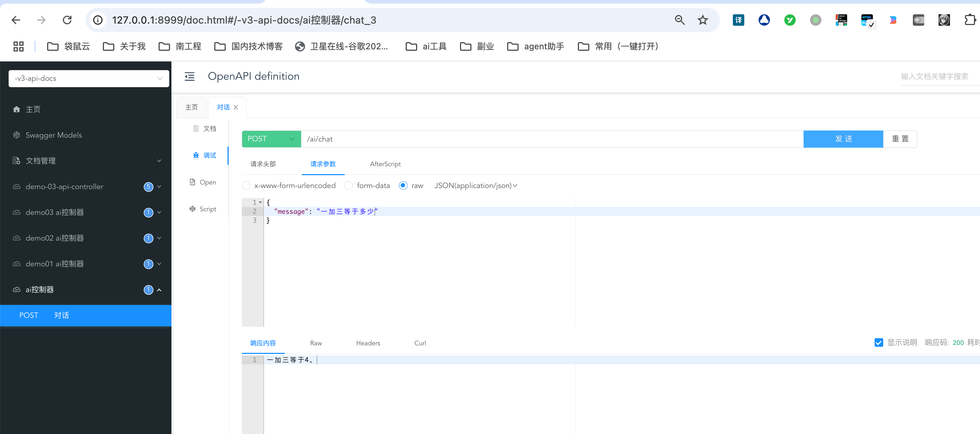The height and width of the screenshot is (434, 980).
Task: Click the 重置 reset button
Action: tap(900, 139)
